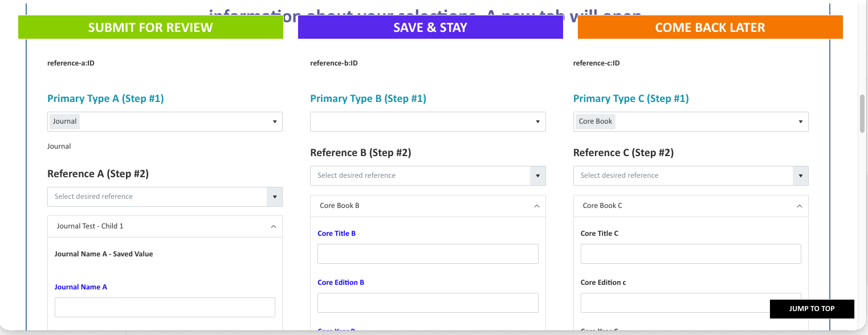The width and height of the screenshot is (868, 335).
Task: Collapse the Core Book B panel chevron
Action: [x=536, y=206]
